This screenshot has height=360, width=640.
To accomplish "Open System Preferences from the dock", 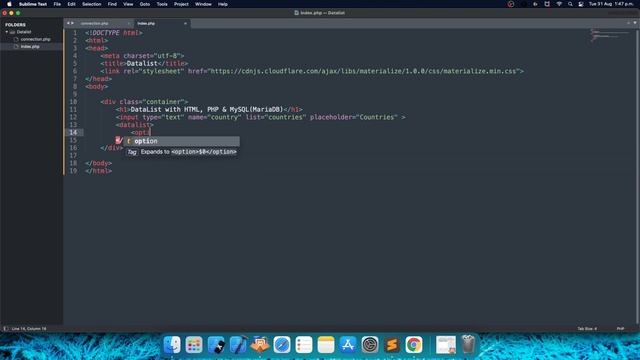I will tap(370, 345).
